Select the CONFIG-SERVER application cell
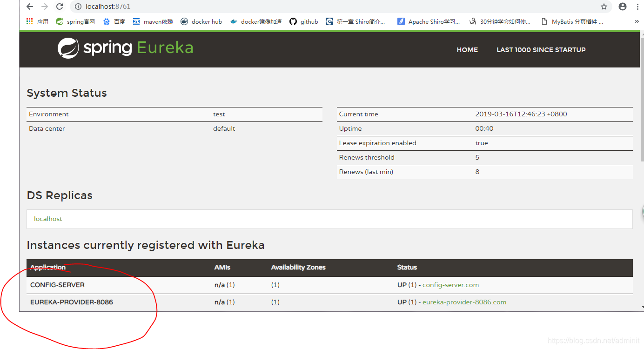Image resolution: width=644 pixels, height=349 pixels. click(57, 285)
